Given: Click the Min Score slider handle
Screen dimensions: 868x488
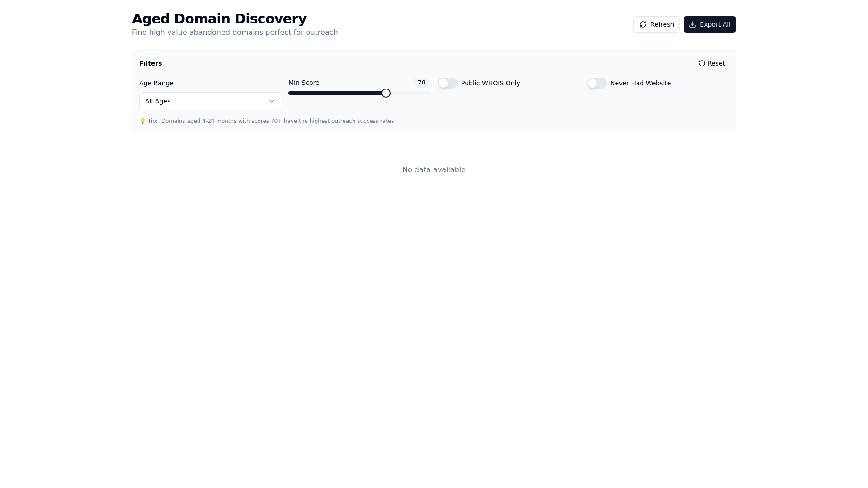Looking at the screenshot, I should (x=386, y=93).
